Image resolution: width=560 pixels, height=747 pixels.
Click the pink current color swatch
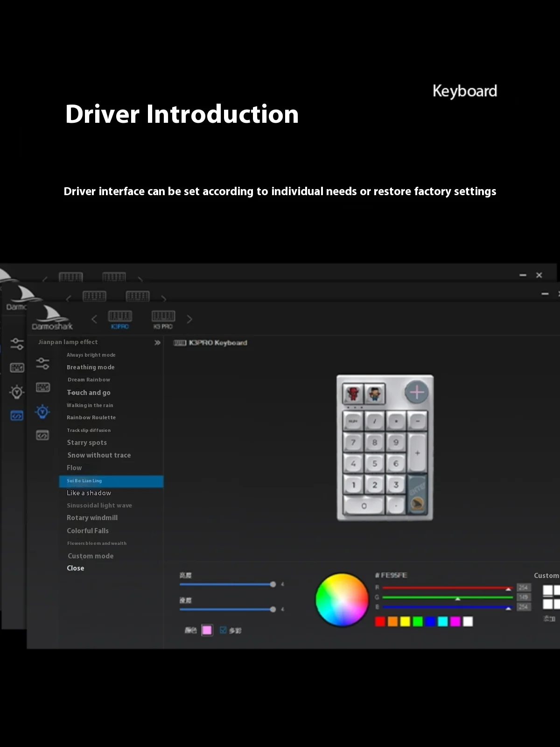click(207, 630)
